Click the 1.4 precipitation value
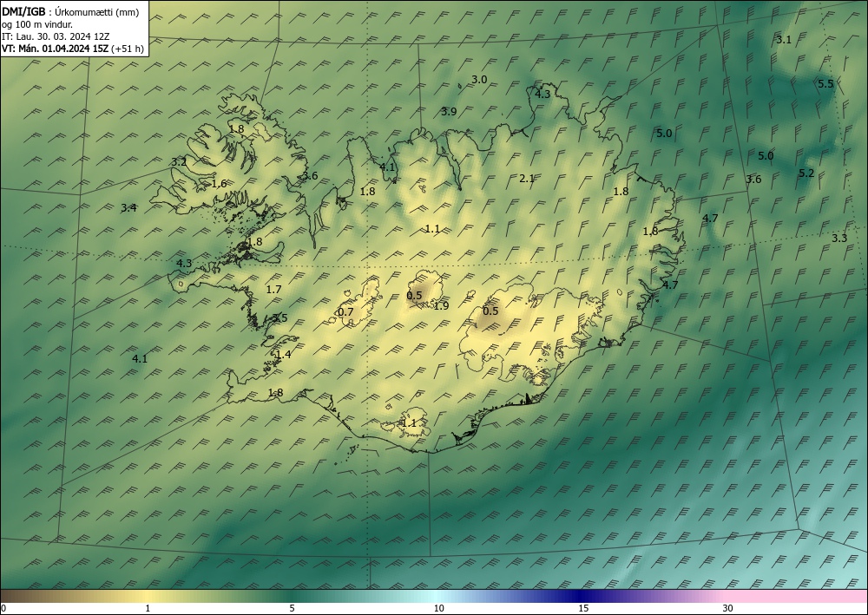This screenshot has height=615, width=868. coord(284,355)
